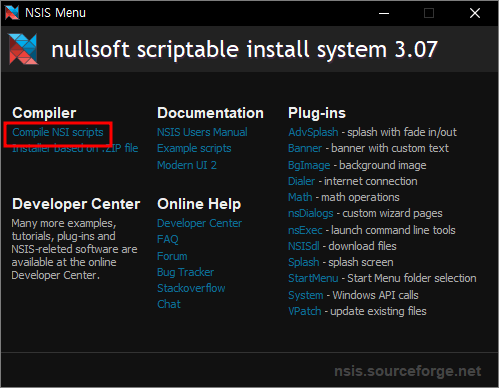
Task: Open Installer based on .ZIP file
Action: tap(75, 148)
